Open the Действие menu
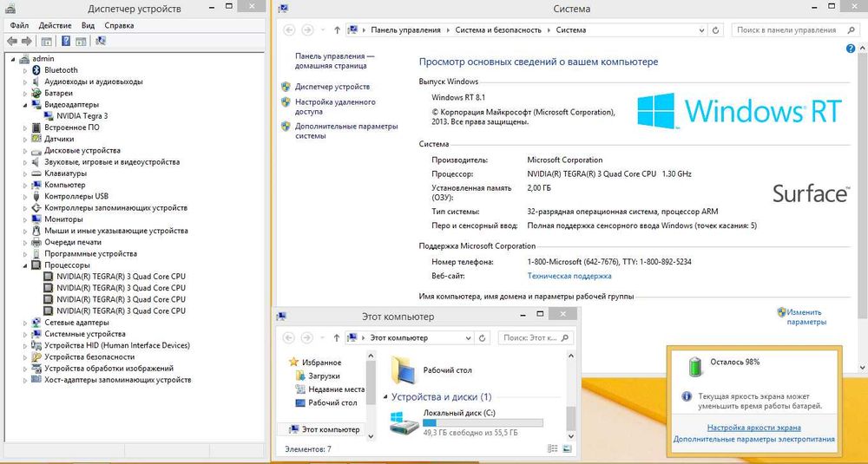This screenshot has height=464, width=868. (x=56, y=25)
